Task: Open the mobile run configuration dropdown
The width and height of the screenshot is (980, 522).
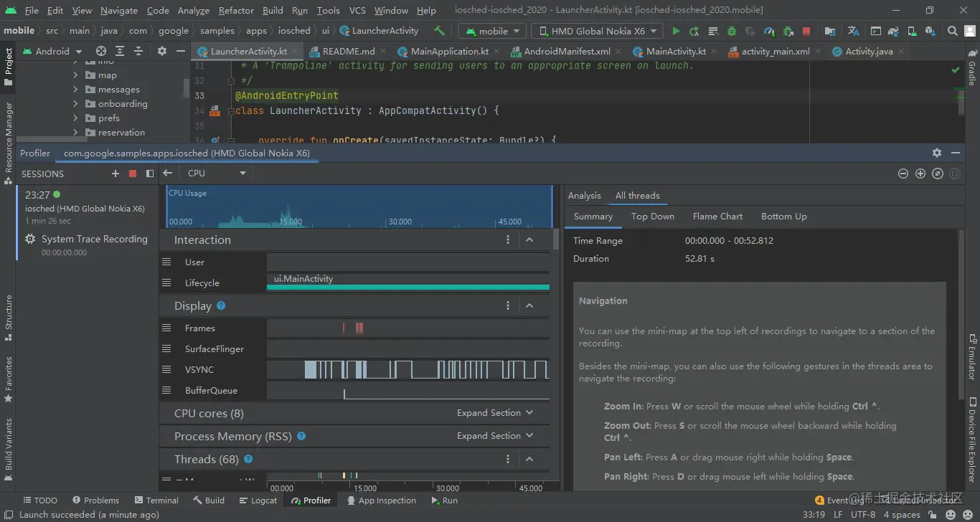Action: coord(492,31)
